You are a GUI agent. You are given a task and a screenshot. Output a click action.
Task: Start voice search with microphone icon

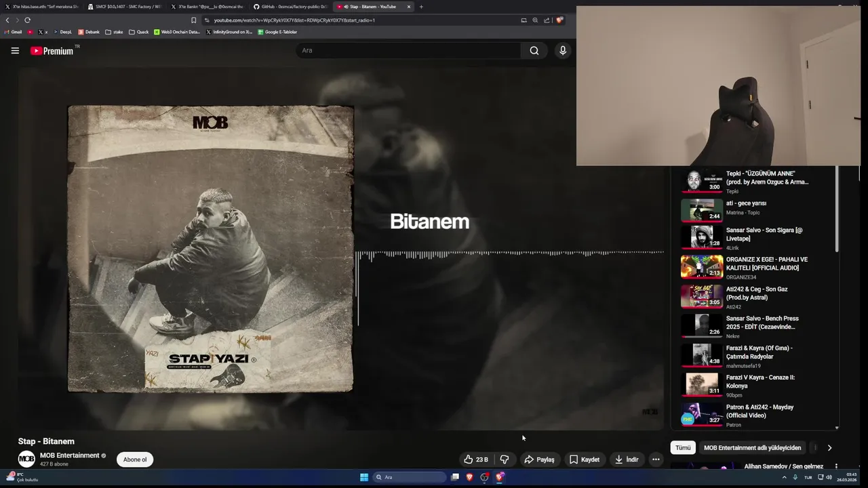point(562,51)
